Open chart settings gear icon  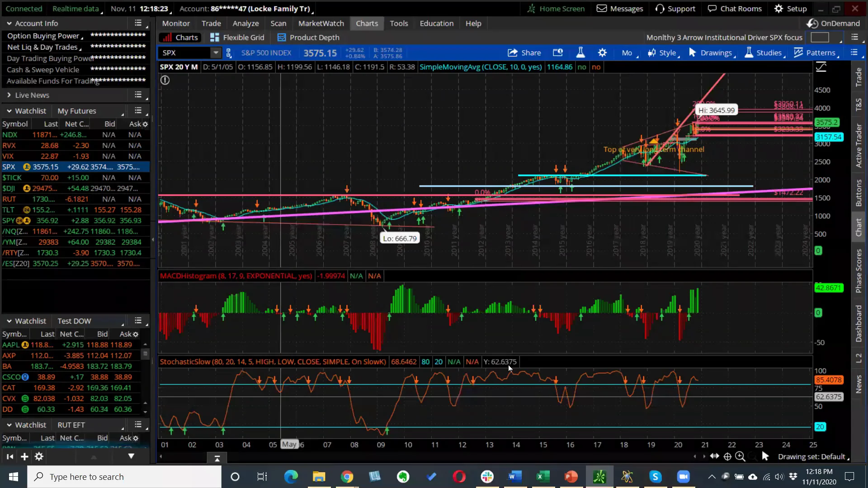coord(602,53)
